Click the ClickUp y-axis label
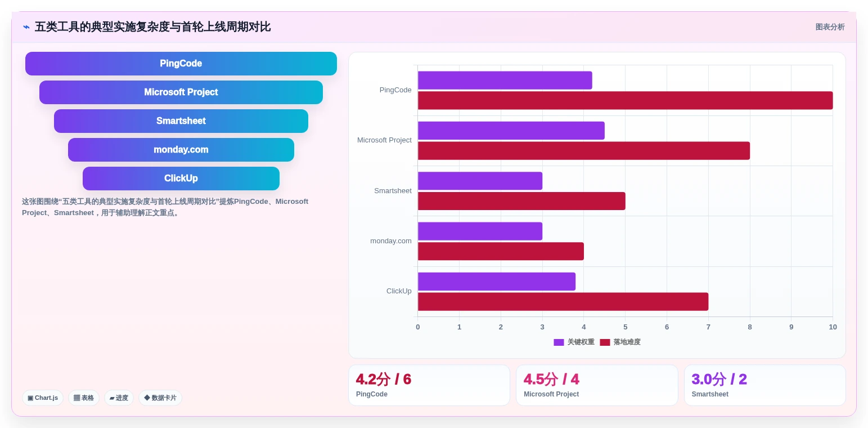 coord(399,291)
